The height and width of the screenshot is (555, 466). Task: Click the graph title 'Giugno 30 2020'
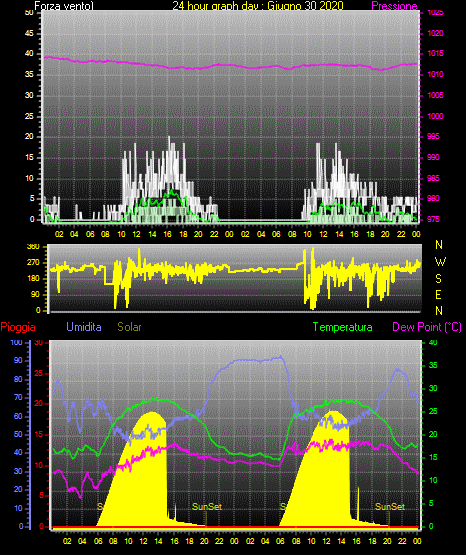click(x=305, y=6)
